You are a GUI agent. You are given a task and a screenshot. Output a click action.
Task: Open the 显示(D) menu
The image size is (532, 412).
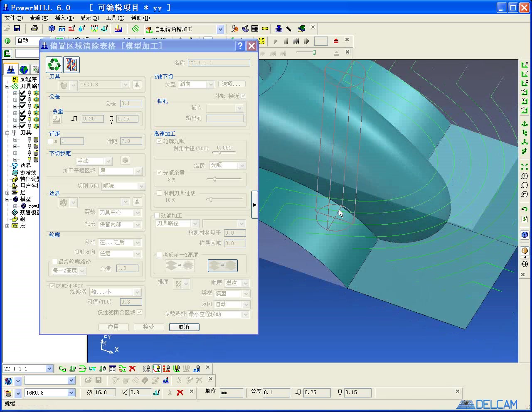point(90,18)
